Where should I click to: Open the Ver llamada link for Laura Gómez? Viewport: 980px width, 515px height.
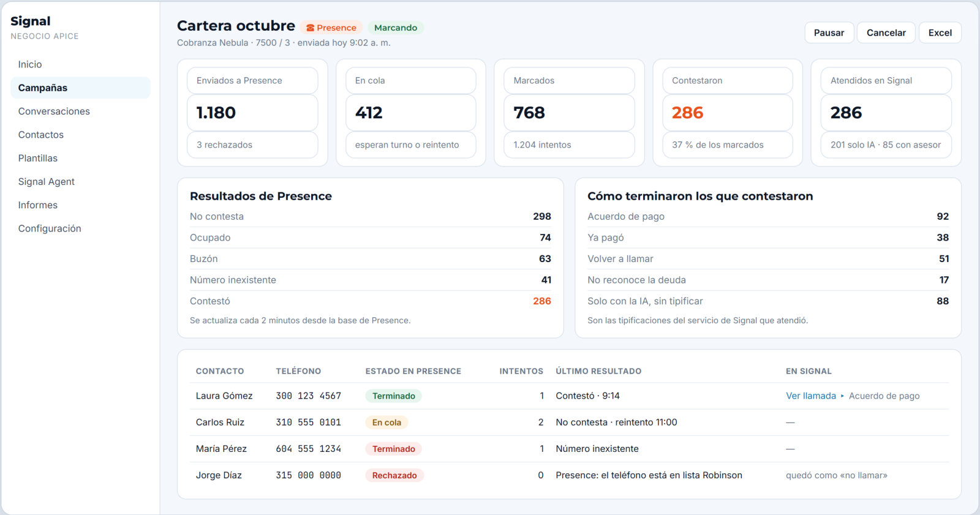pos(811,396)
